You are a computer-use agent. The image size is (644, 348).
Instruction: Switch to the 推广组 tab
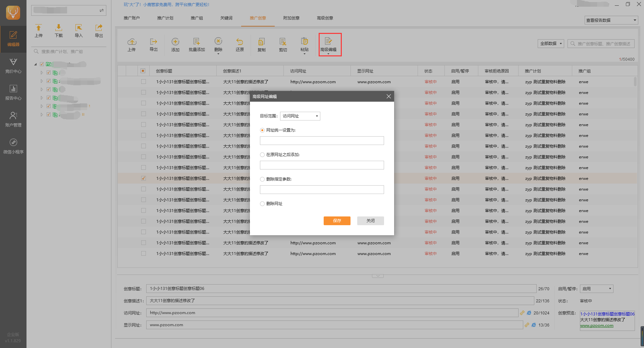[197, 18]
